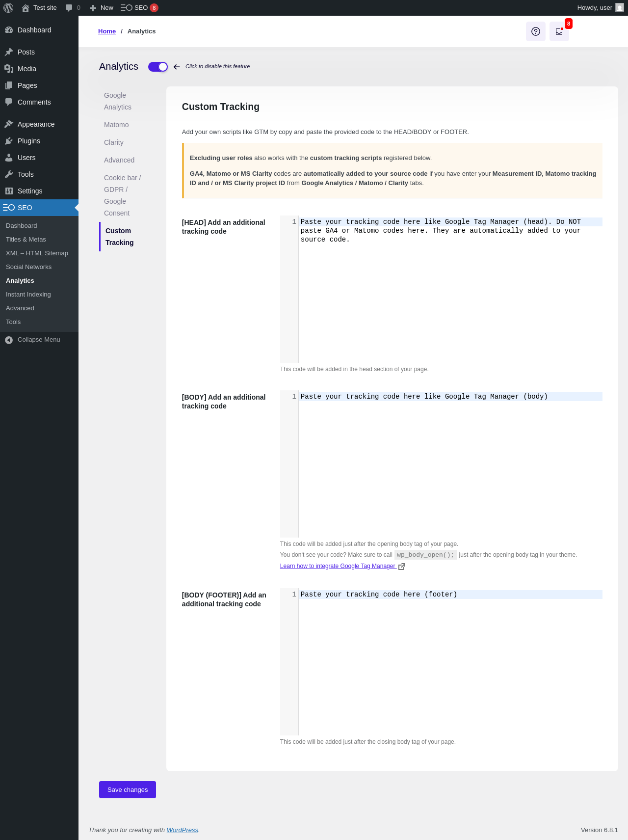This screenshot has width=628, height=840.
Task: Click the Tools wrench icon
Action: point(9,174)
